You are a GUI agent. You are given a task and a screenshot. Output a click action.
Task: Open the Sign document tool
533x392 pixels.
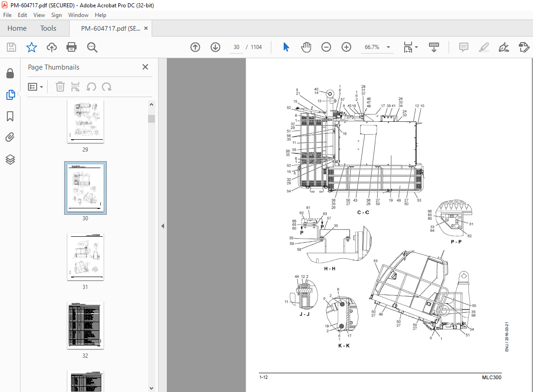(503, 47)
